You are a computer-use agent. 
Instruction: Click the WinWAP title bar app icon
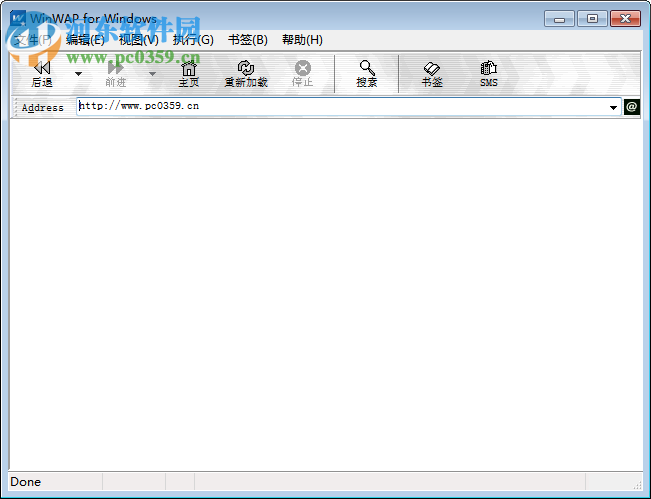(x=18, y=19)
